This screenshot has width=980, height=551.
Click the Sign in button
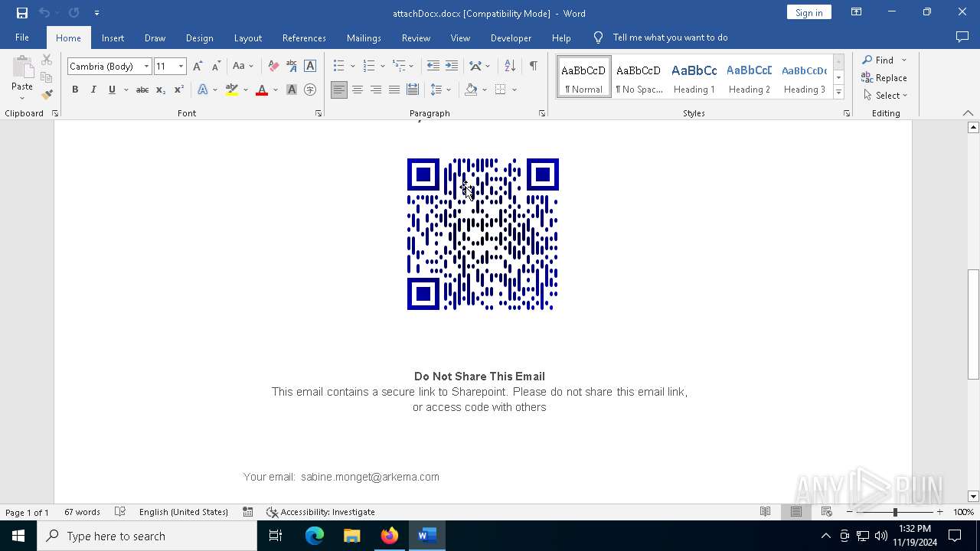pyautogui.click(x=808, y=12)
